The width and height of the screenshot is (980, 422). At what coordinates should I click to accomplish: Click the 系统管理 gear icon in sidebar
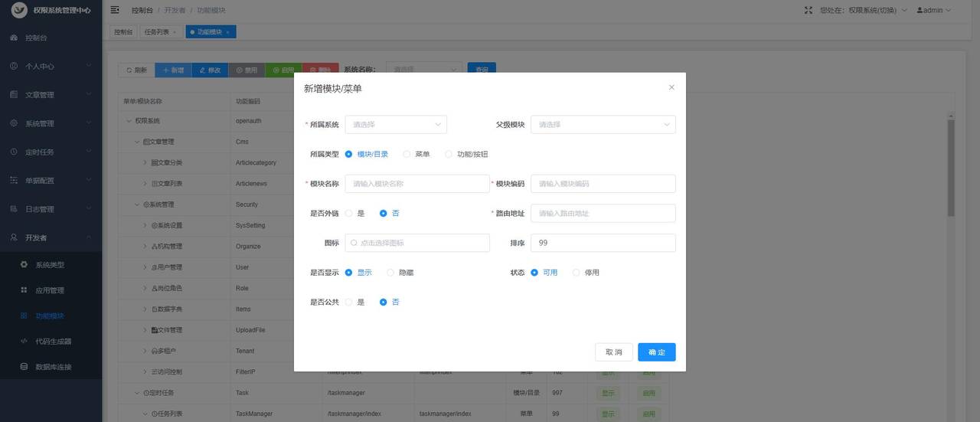pyautogui.click(x=14, y=123)
